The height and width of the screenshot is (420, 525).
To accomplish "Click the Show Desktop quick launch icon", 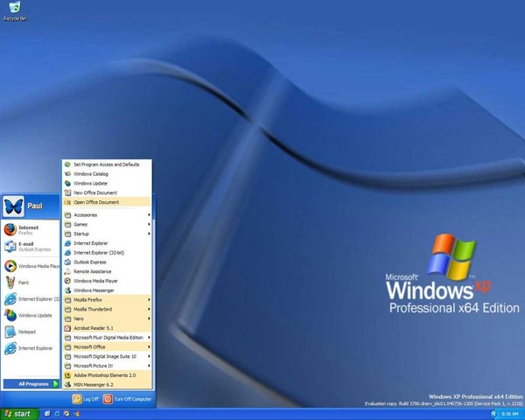I will click(47, 414).
